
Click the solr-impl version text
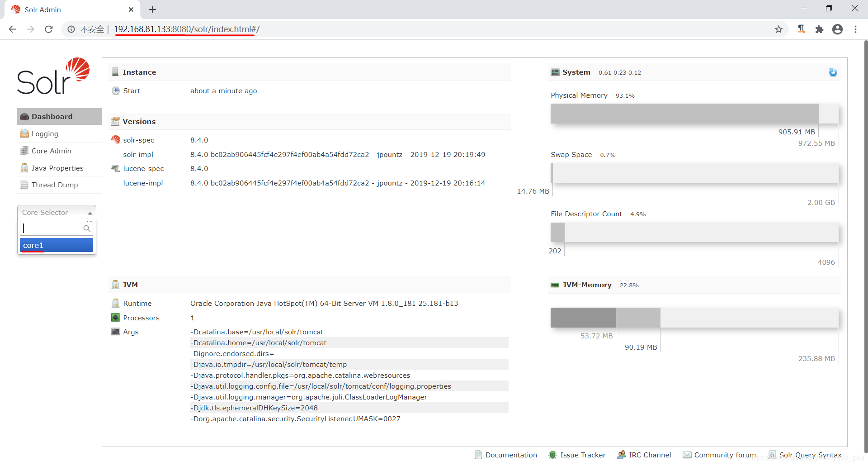(x=338, y=154)
